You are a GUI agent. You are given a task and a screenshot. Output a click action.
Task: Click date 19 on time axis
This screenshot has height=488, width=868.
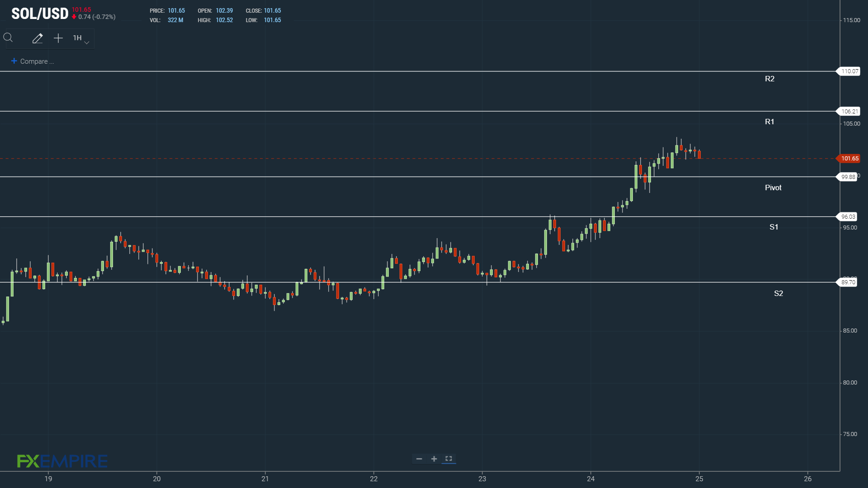pyautogui.click(x=48, y=479)
